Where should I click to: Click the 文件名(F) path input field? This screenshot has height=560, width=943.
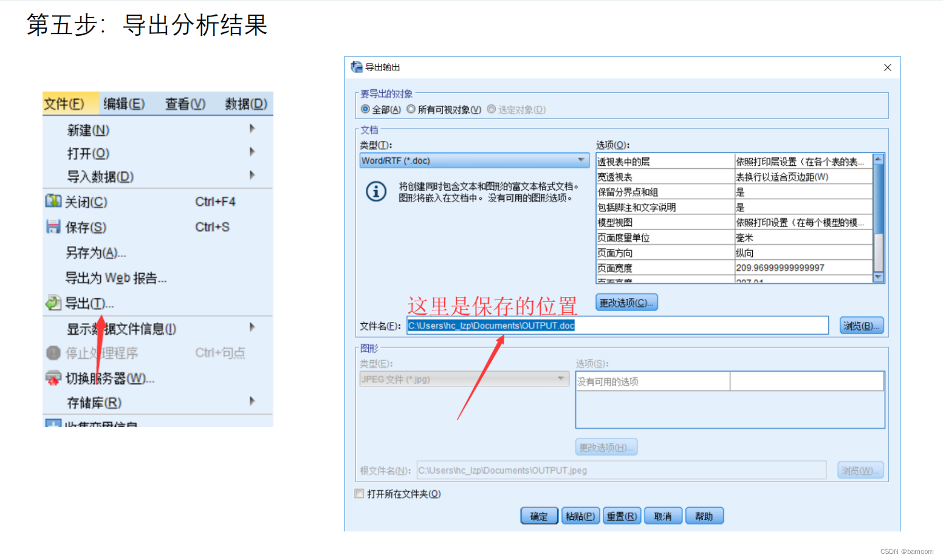pyautogui.click(x=617, y=326)
